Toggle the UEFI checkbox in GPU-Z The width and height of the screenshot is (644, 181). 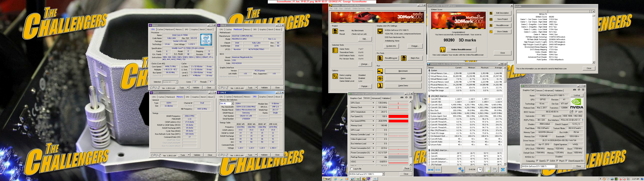point(576,112)
